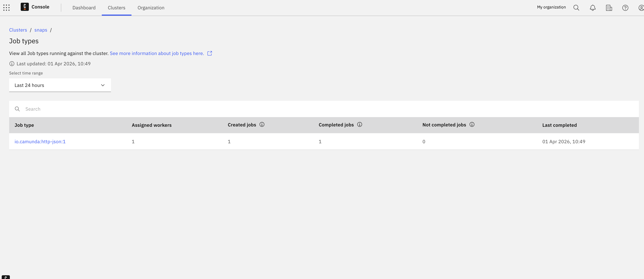Screen dimensions: 644x279
Task: Click the organization building icon
Action: (x=609, y=8)
